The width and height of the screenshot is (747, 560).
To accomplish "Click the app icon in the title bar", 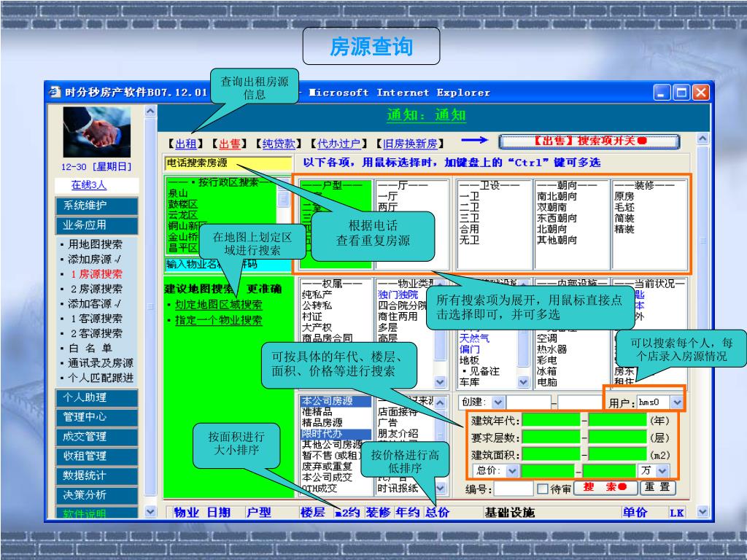I will 55,92.
